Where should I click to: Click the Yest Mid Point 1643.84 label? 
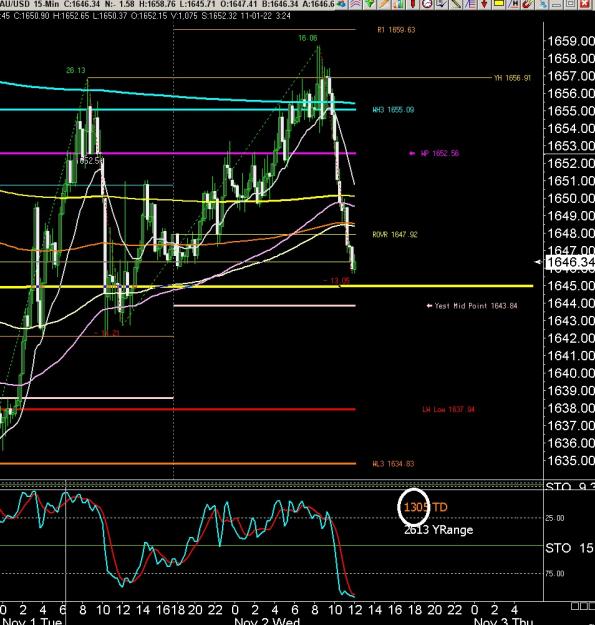point(476,306)
